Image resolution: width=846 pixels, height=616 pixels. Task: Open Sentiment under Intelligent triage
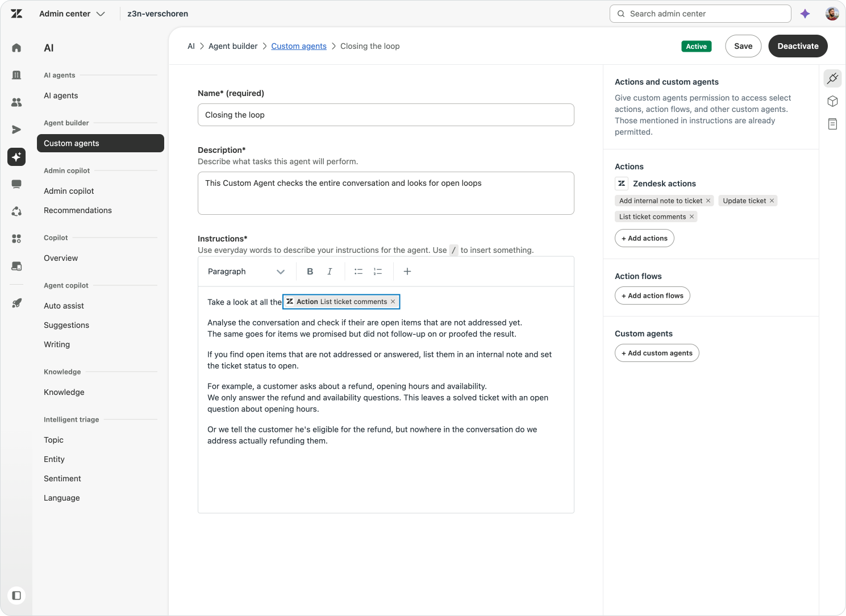point(62,478)
